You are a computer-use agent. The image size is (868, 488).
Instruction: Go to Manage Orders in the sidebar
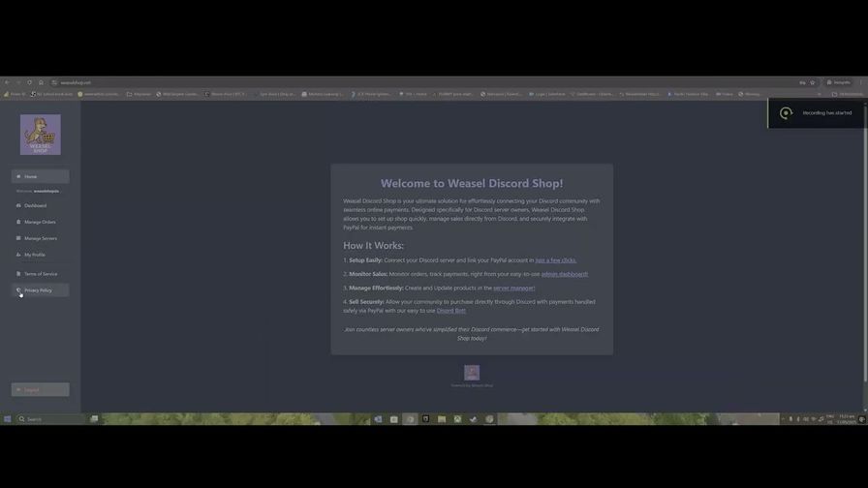(x=41, y=222)
